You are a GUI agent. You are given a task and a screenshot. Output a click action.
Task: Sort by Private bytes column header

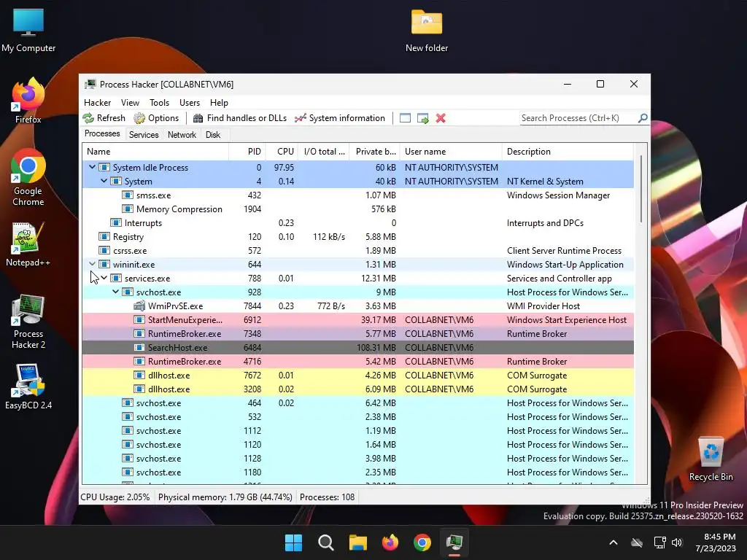point(373,152)
